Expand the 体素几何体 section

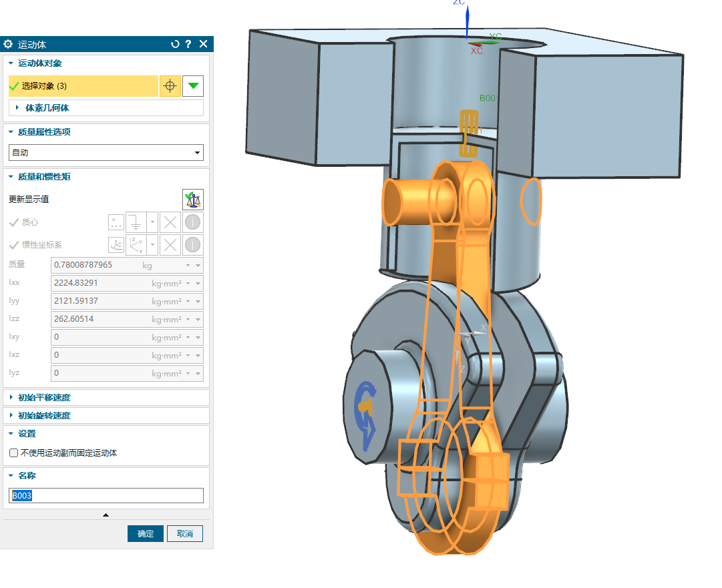coord(47,107)
